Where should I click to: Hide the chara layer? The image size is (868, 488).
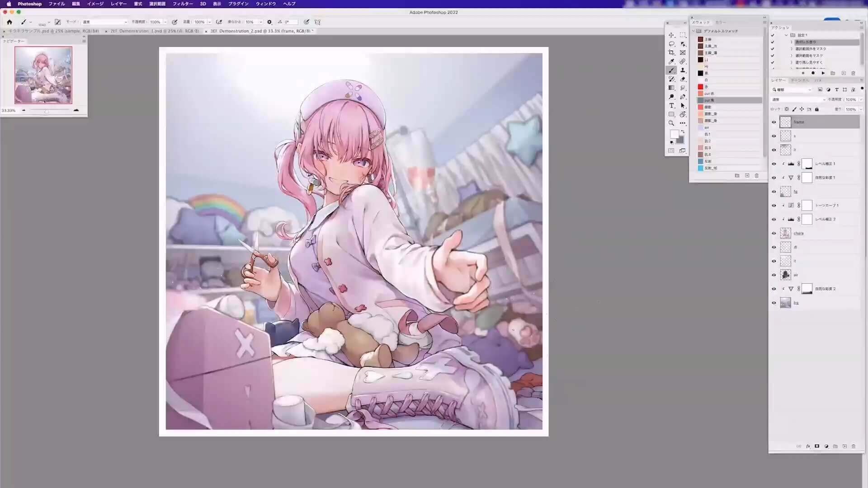pyautogui.click(x=774, y=234)
